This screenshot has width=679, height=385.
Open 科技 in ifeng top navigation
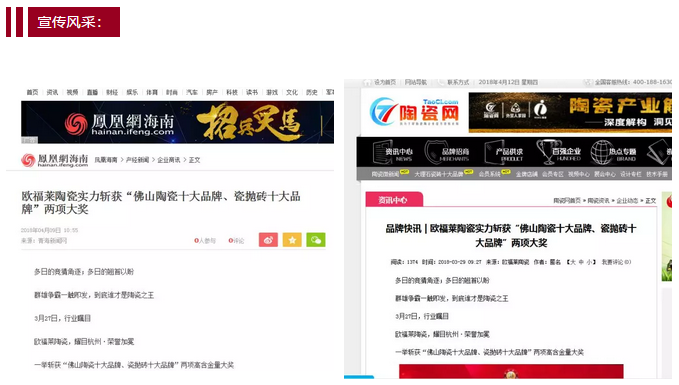[232, 92]
